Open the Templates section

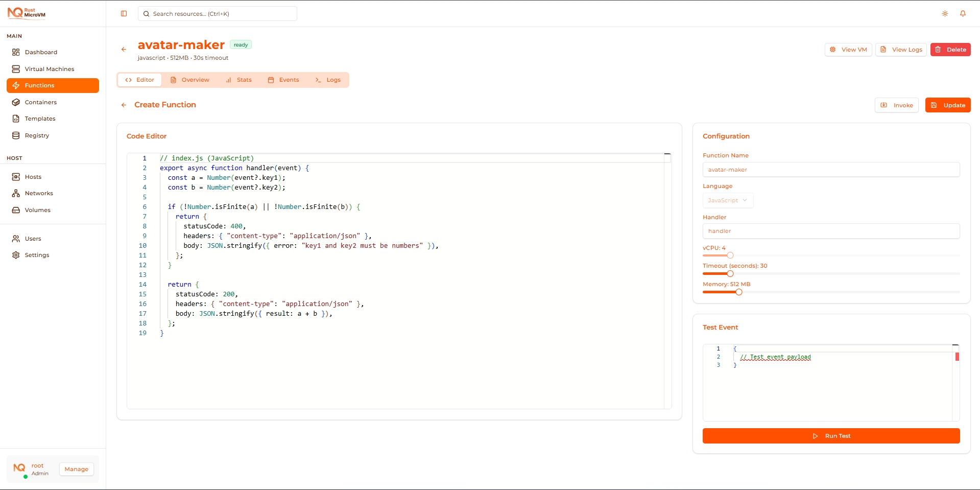coord(40,118)
